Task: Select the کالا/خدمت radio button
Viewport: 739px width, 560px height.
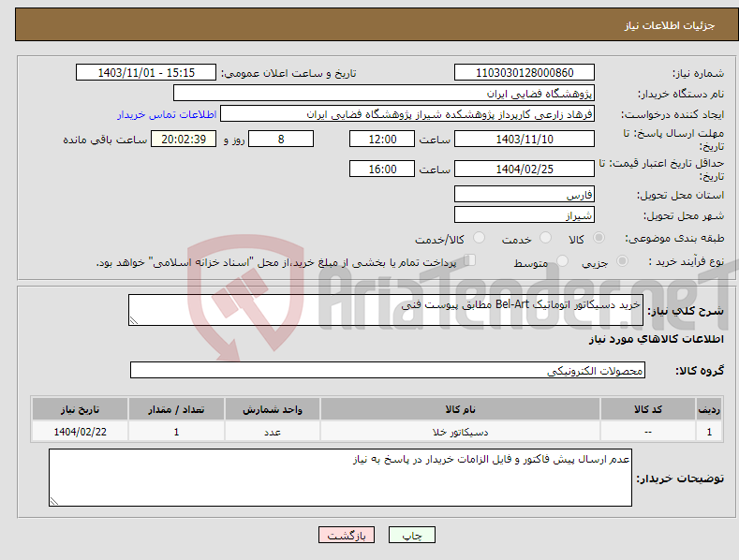Action: click(x=479, y=238)
